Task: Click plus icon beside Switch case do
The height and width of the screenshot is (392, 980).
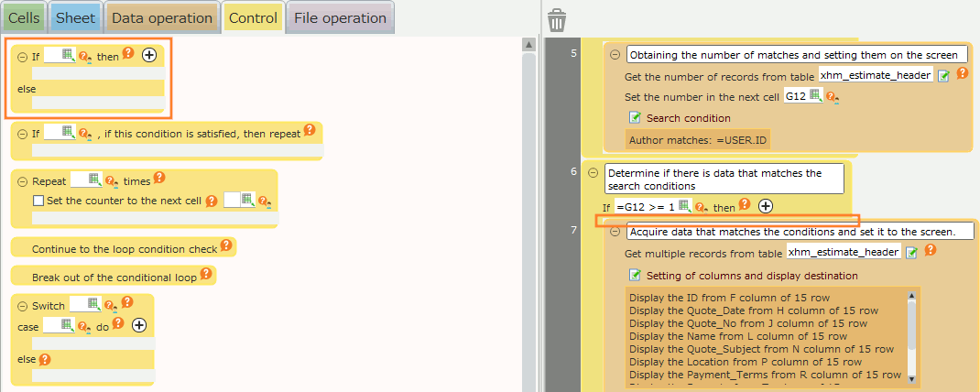Action: click(139, 325)
